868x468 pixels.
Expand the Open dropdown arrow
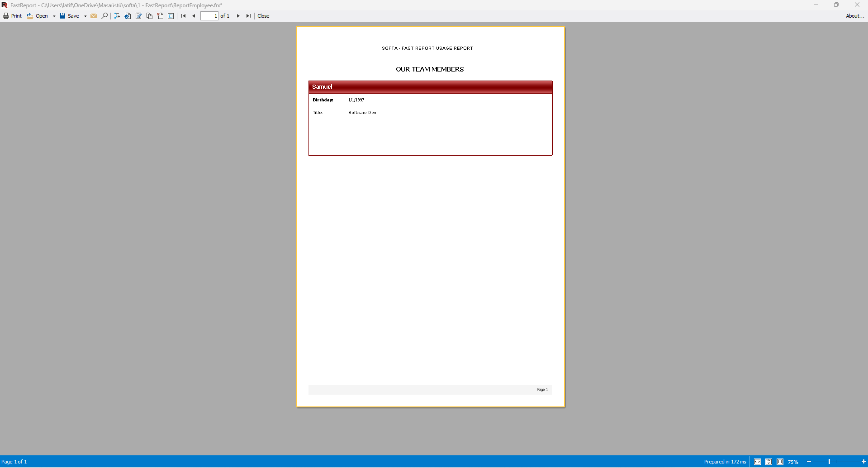54,16
